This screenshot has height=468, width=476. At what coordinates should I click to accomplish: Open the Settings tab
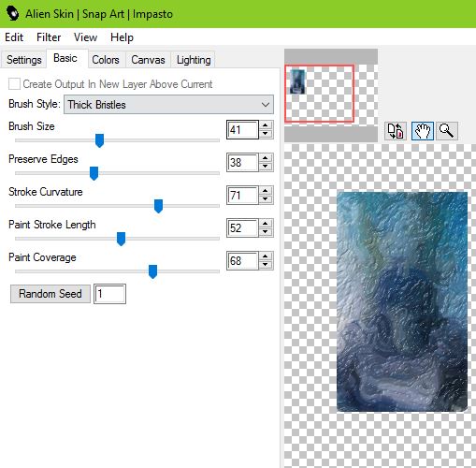(24, 60)
